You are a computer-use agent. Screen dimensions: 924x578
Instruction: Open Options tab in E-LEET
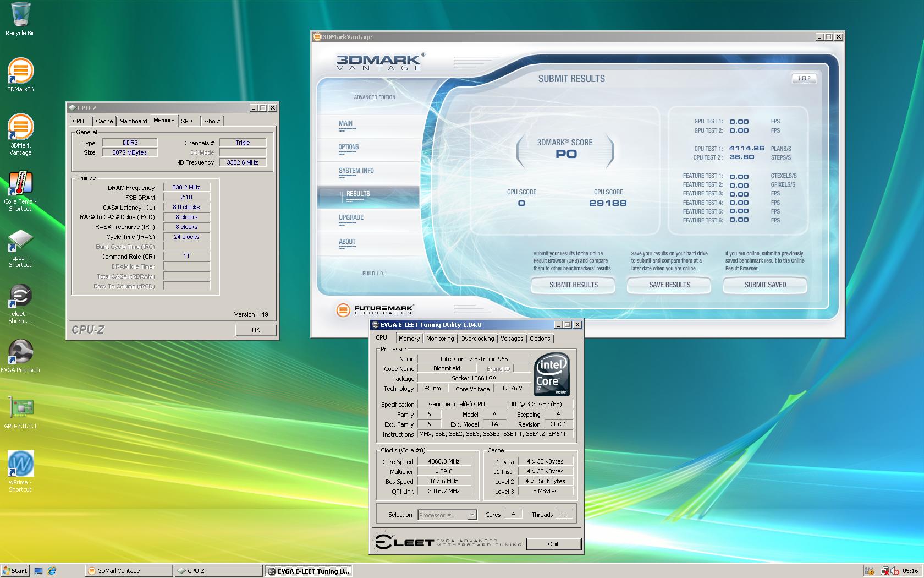(x=540, y=339)
